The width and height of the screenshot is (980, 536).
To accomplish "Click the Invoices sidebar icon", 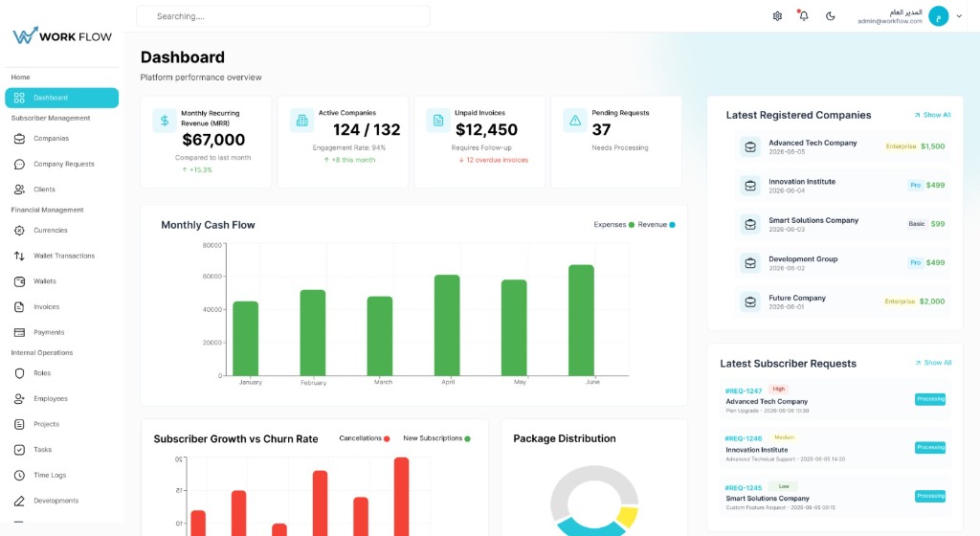I will (19, 306).
